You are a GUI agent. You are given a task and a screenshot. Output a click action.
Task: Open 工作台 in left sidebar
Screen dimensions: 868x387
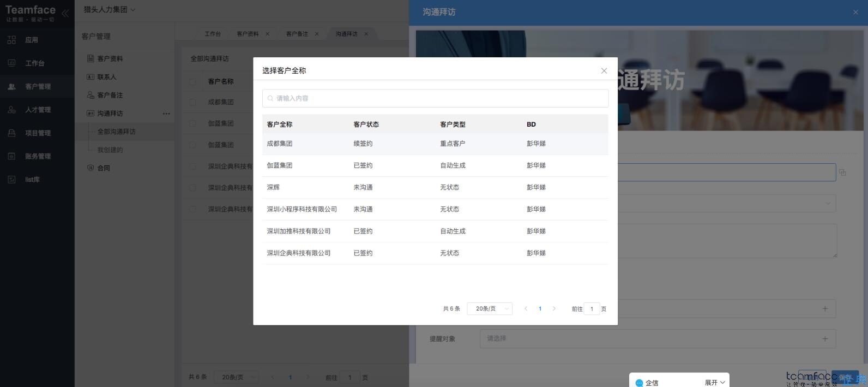37,63
